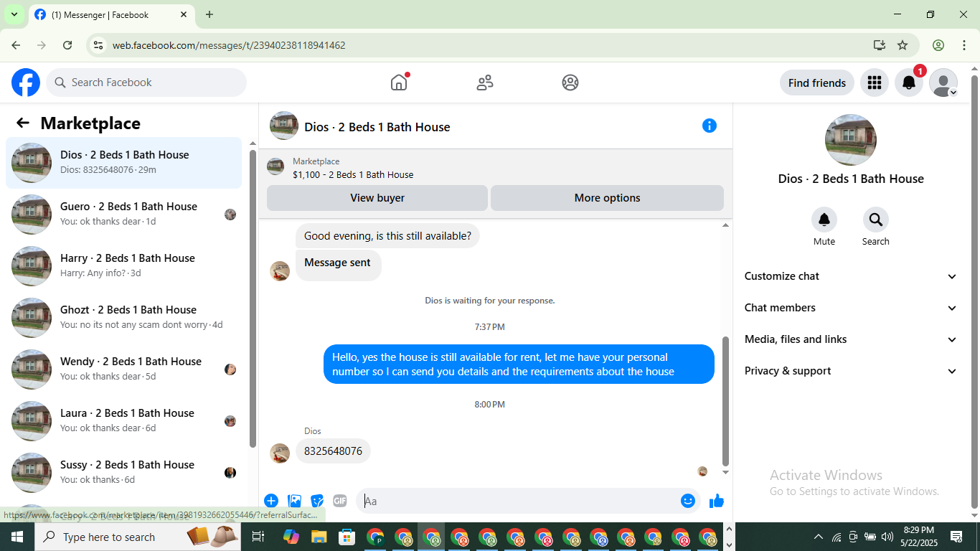Click the 'Message sent' bubble
980x551 pixels.
[x=338, y=264]
